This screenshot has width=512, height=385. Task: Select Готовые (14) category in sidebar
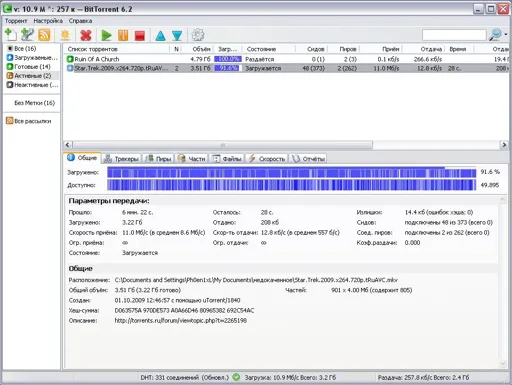coord(29,67)
